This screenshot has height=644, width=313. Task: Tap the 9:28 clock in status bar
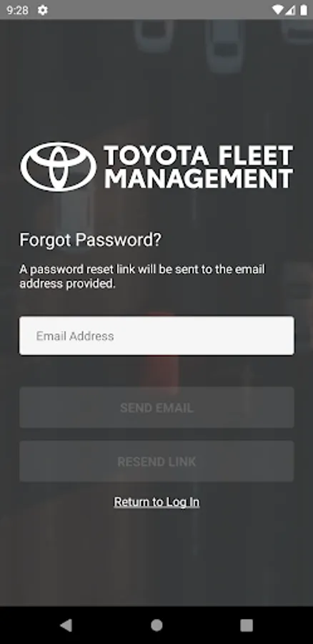click(17, 10)
